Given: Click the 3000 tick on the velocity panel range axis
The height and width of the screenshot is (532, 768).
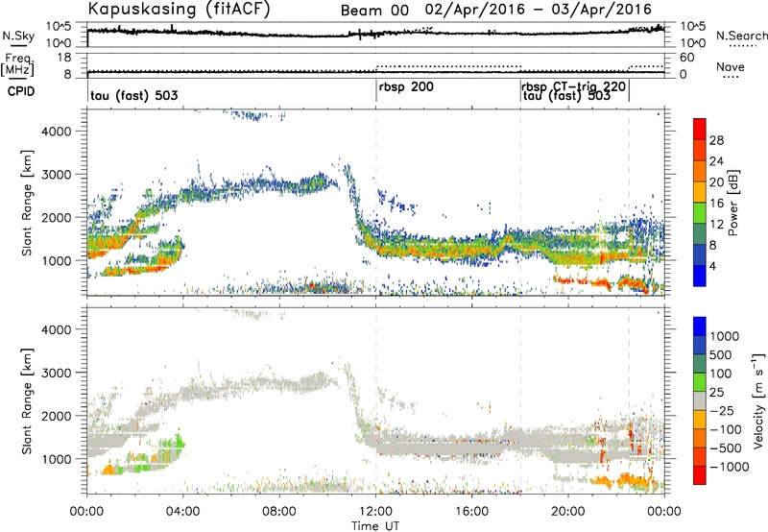Looking at the screenshot, I should click(57, 373).
